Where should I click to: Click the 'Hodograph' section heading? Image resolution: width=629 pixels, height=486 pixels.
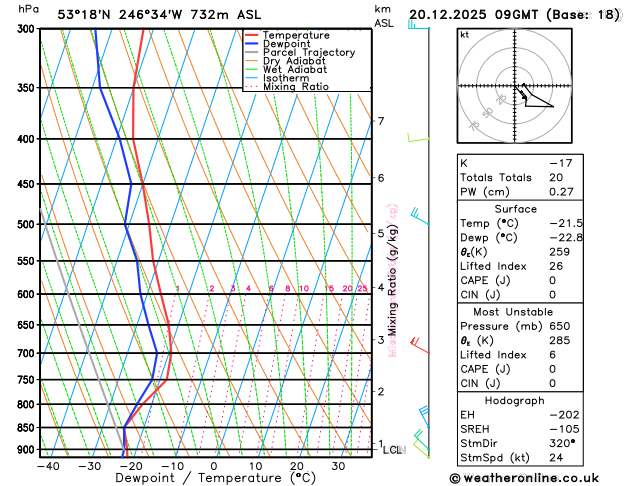[x=515, y=401]
